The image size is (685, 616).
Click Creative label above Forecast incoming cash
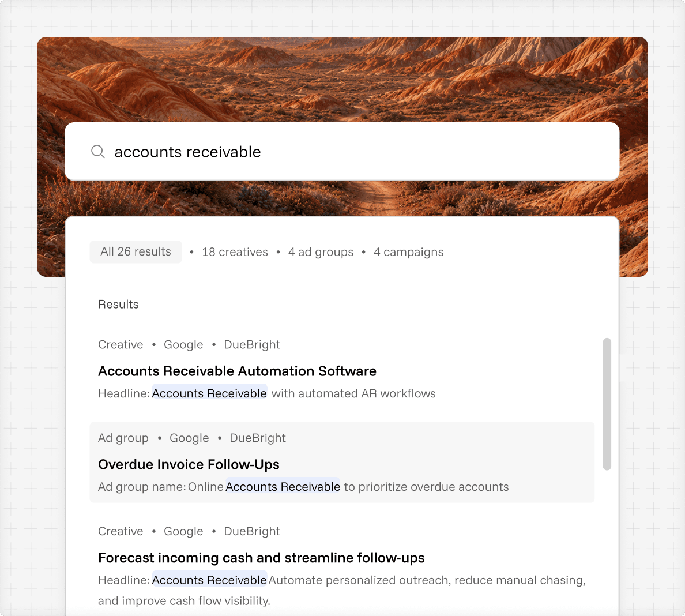(x=121, y=531)
